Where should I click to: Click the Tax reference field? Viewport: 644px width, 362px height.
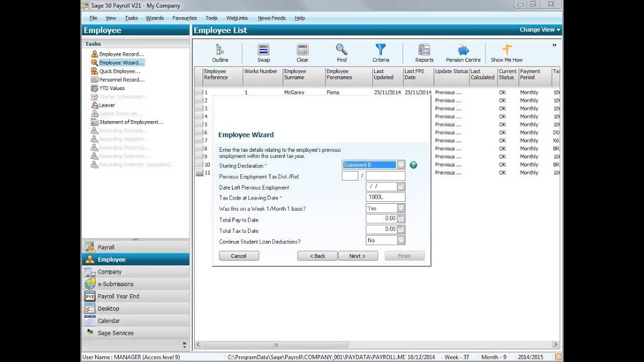385,176
